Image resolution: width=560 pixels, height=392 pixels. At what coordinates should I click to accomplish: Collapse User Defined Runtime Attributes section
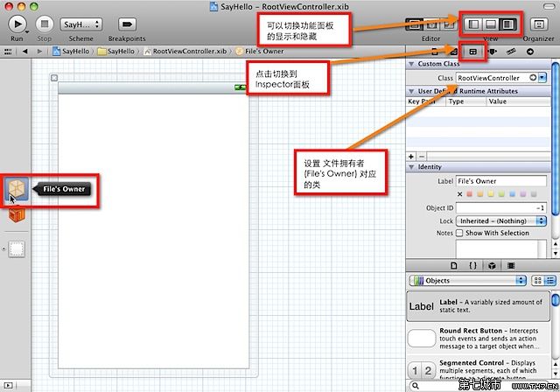point(411,91)
